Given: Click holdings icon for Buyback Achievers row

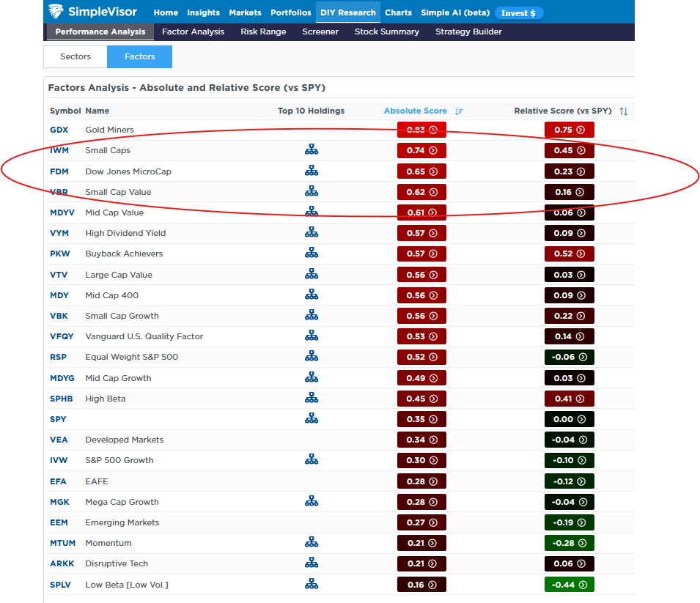Looking at the screenshot, I should pyautogui.click(x=312, y=254).
